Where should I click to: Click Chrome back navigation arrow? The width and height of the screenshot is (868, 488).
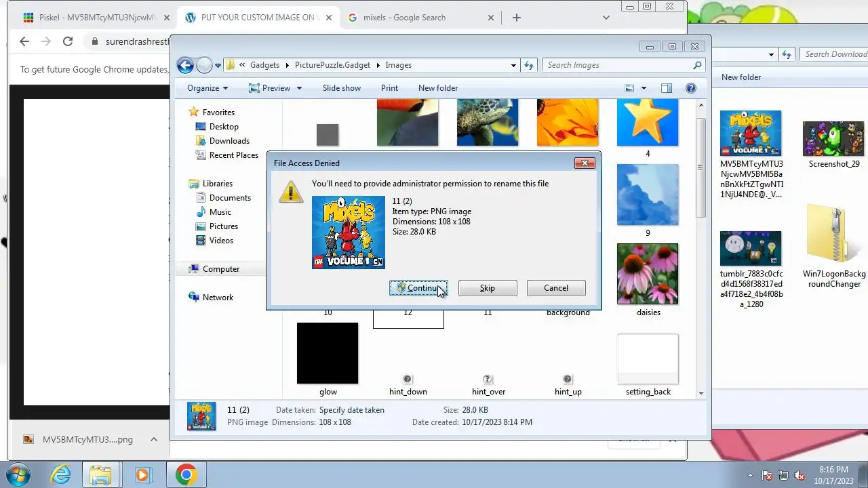[24, 41]
